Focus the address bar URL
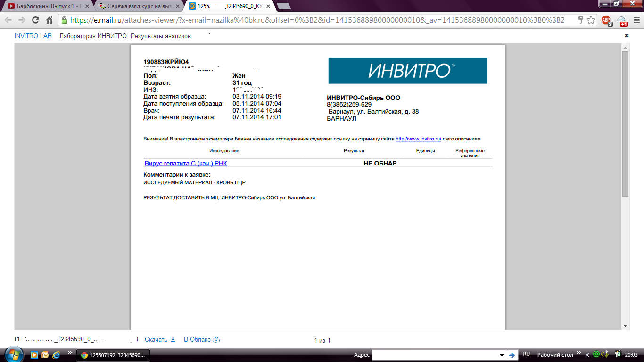The height and width of the screenshot is (362, 644). [317, 20]
